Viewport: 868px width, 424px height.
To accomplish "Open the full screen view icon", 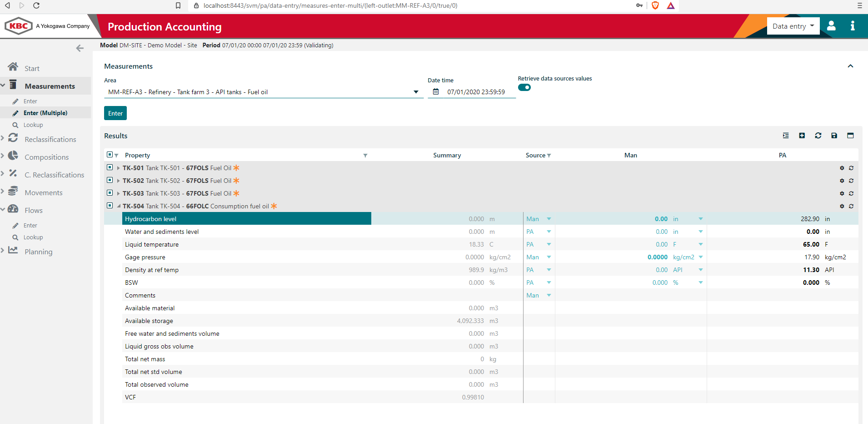I will click(850, 136).
